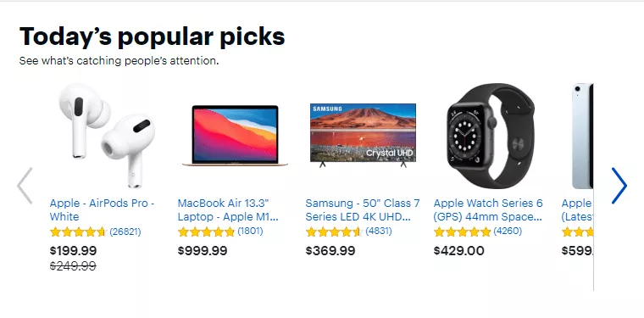
Task: View MacBook Air star rating
Action: click(206, 232)
